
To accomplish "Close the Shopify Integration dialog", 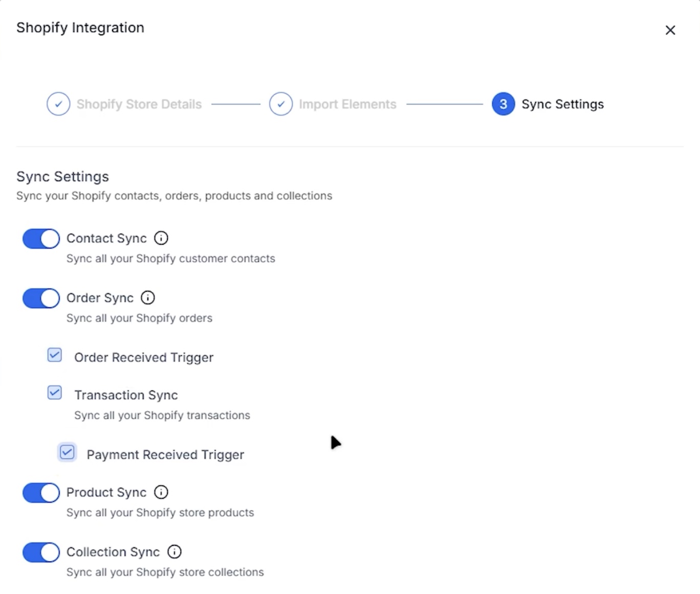I will point(670,30).
